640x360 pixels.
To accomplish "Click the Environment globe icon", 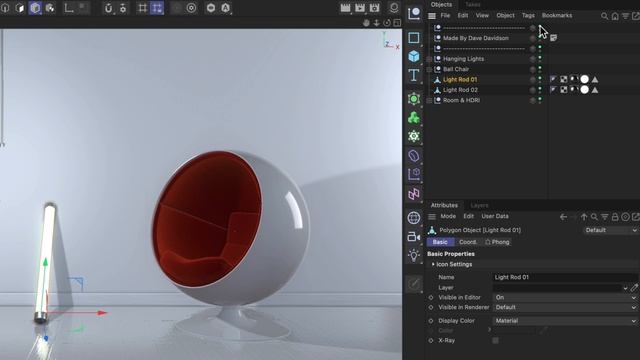I will coord(414,218).
